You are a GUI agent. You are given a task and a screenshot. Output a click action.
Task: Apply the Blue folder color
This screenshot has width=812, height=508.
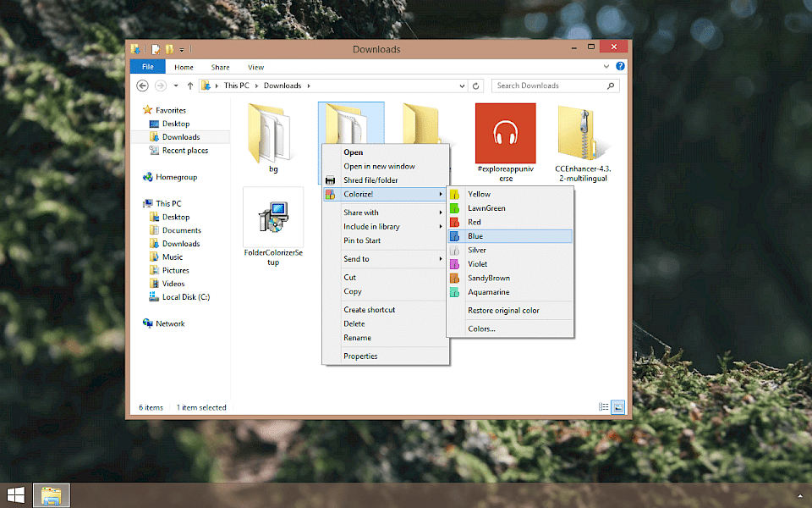click(510, 236)
